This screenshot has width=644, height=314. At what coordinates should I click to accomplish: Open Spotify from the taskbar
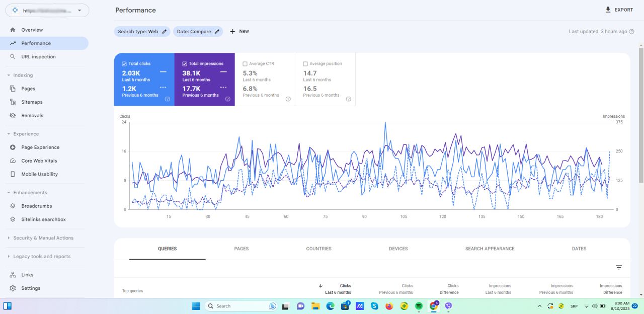click(419, 306)
